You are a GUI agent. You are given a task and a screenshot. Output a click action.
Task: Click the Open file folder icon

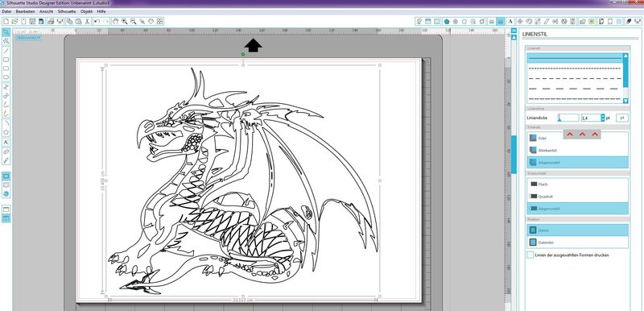tap(14, 21)
